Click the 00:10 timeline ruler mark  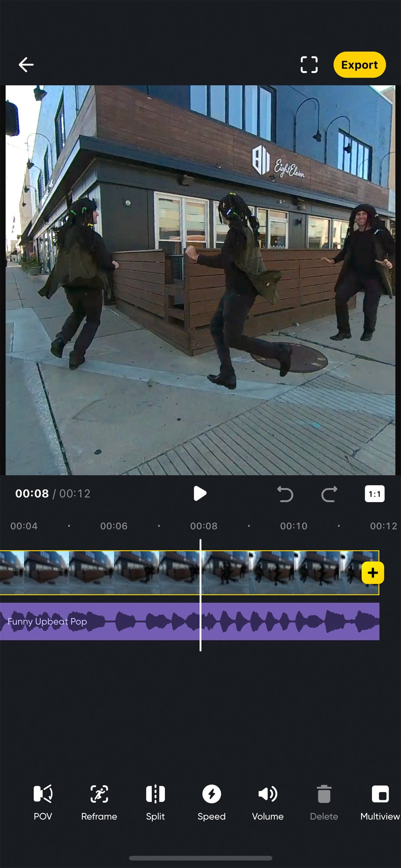click(293, 526)
